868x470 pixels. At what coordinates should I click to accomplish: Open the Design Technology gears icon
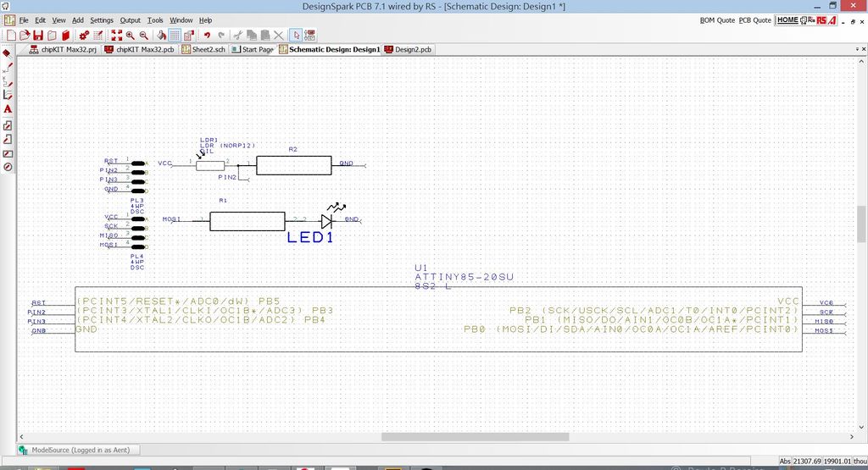pos(84,36)
